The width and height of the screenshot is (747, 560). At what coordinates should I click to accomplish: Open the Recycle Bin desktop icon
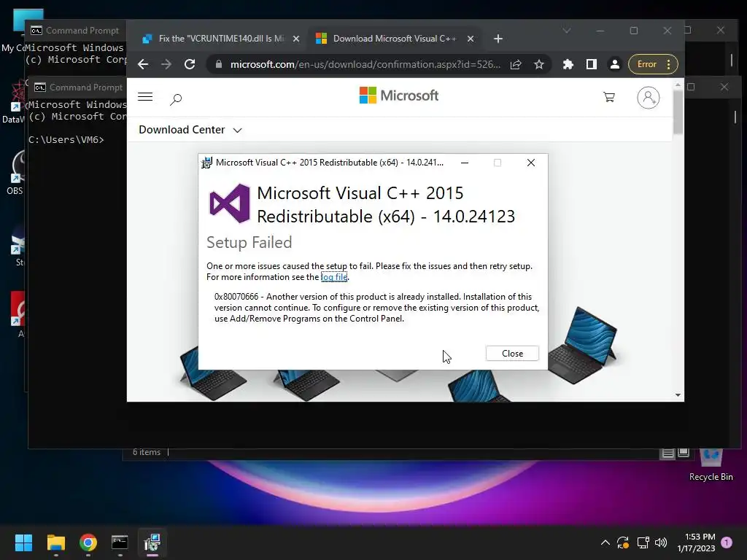pyautogui.click(x=711, y=464)
